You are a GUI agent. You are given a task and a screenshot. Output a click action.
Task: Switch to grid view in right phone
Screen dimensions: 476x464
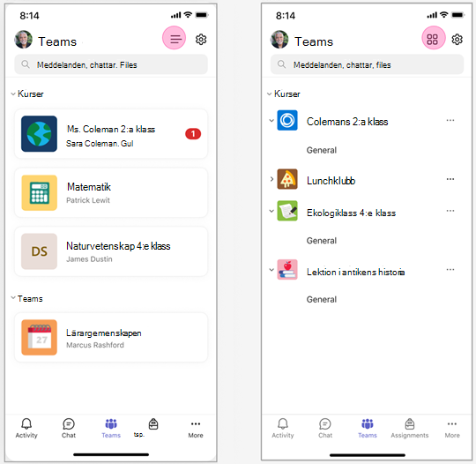tap(434, 38)
